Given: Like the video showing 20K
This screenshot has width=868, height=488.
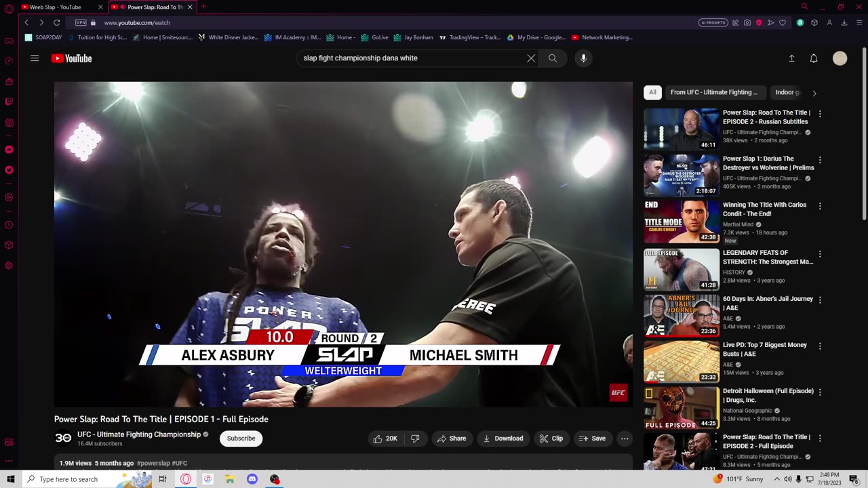Looking at the screenshot, I should coord(385,439).
